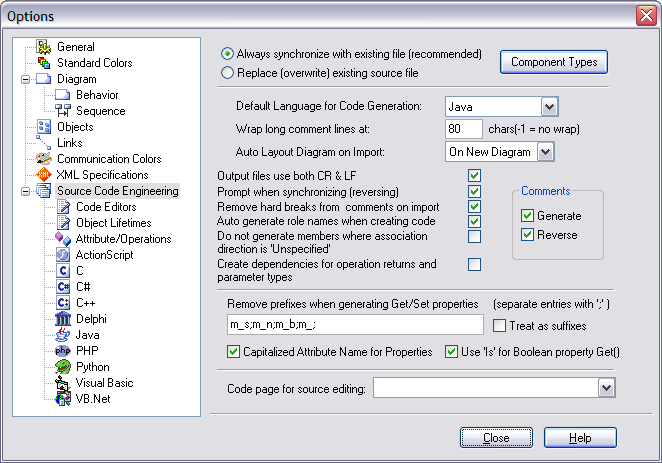Click the General tree icon
The height and width of the screenshot is (463, 662).
[44, 47]
